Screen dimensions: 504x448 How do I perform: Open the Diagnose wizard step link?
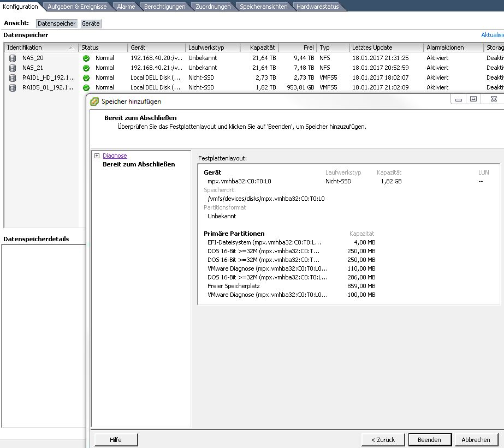click(x=115, y=156)
